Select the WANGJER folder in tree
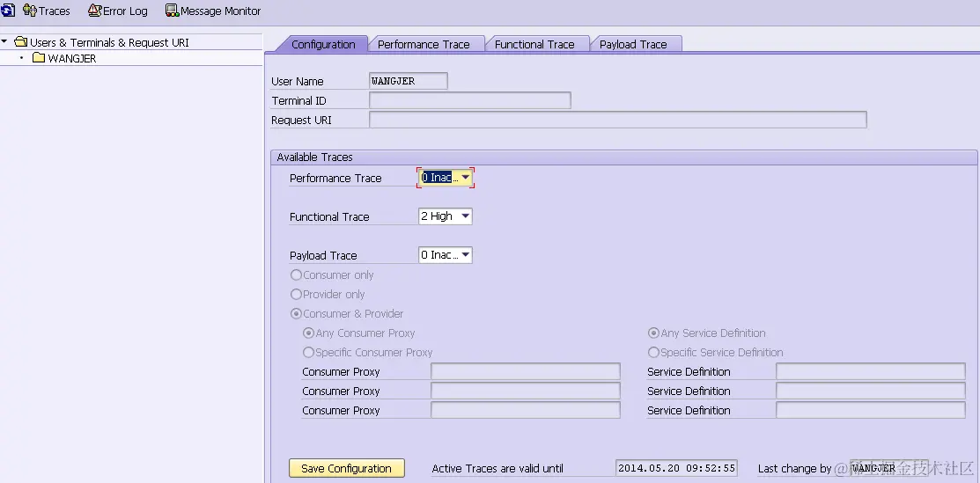Screen dimensions: 980x483 (x=65, y=58)
